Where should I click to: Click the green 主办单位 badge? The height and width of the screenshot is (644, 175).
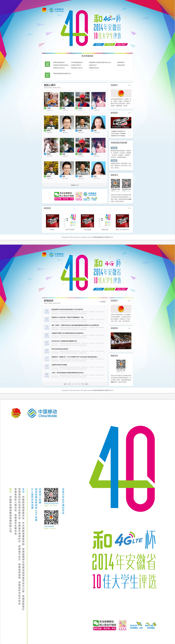coord(47,64)
